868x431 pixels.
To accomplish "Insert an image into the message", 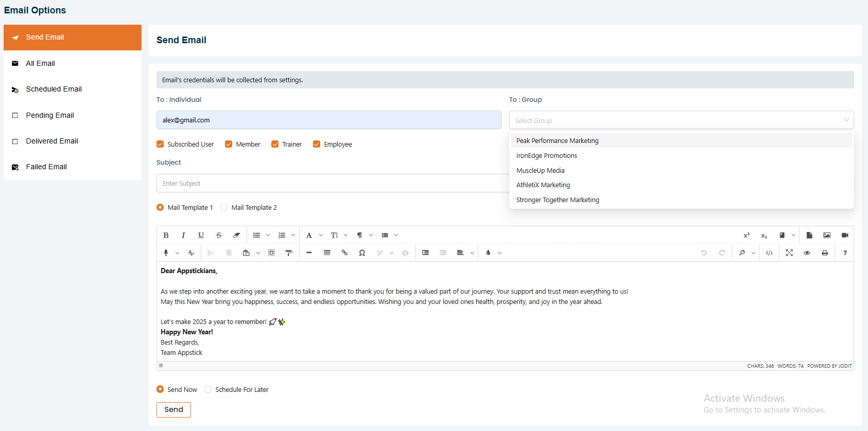I will 827,235.
